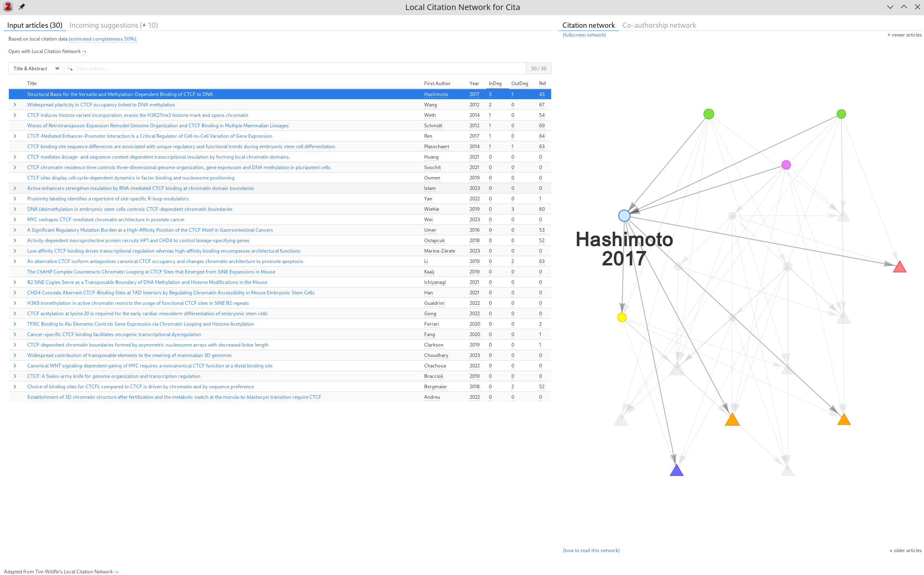Expand the 'MYC reshapes CTCF-mediated chromatin architecture' row
The width and height of the screenshot is (924, 575).
point(15,219)
